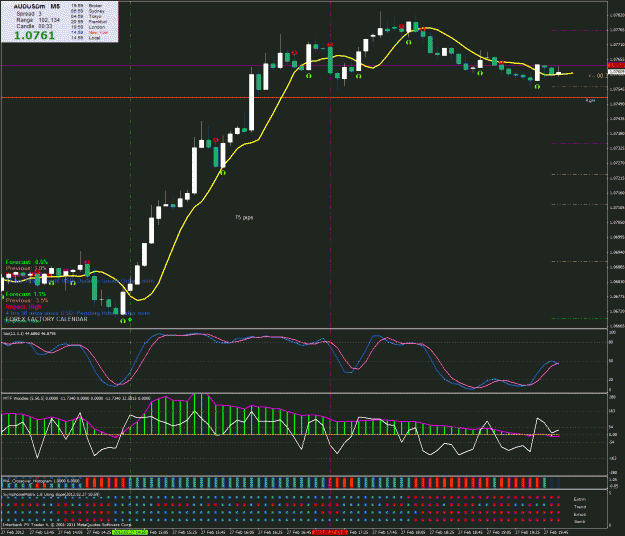This screenshot has width=625, height=536.
Task: Click the 75 pips label on chart
Action: pos(244,217)
